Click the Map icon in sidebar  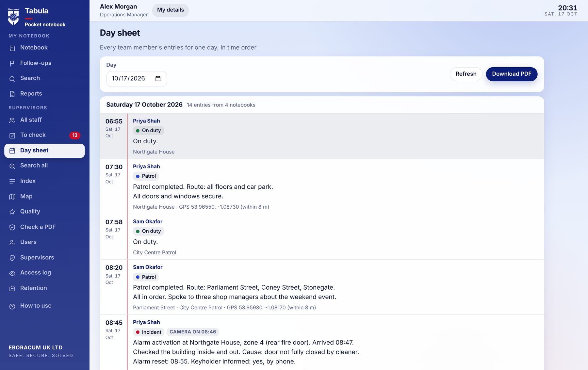(x=12, y=197)
